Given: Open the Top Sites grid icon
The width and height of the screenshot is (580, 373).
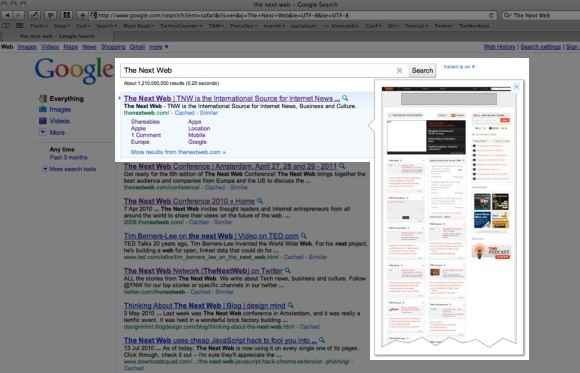Looking at the screenshot, I should [x=20, y=26].
